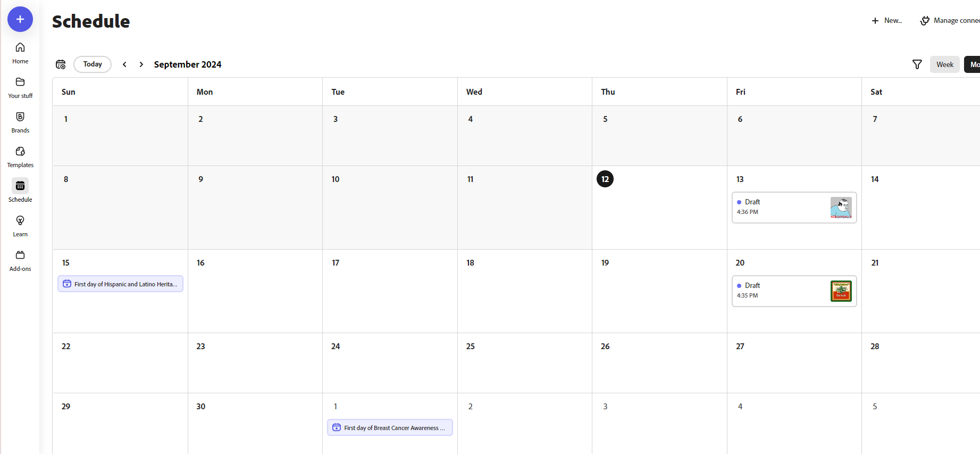The height and width of the screenshot is (454, 980).
Task: Browse Templates via the sidebar icon
Action: (x=20, y=156)
